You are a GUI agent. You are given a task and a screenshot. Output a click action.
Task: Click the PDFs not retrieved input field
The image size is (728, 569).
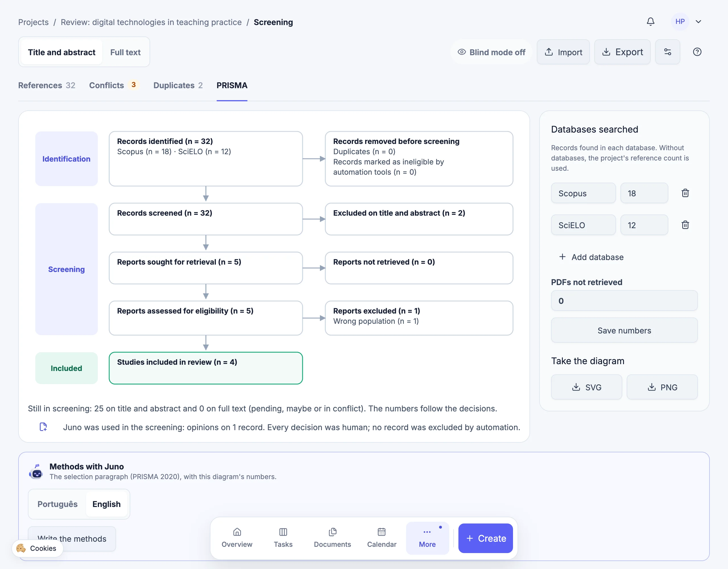point(624,301)
